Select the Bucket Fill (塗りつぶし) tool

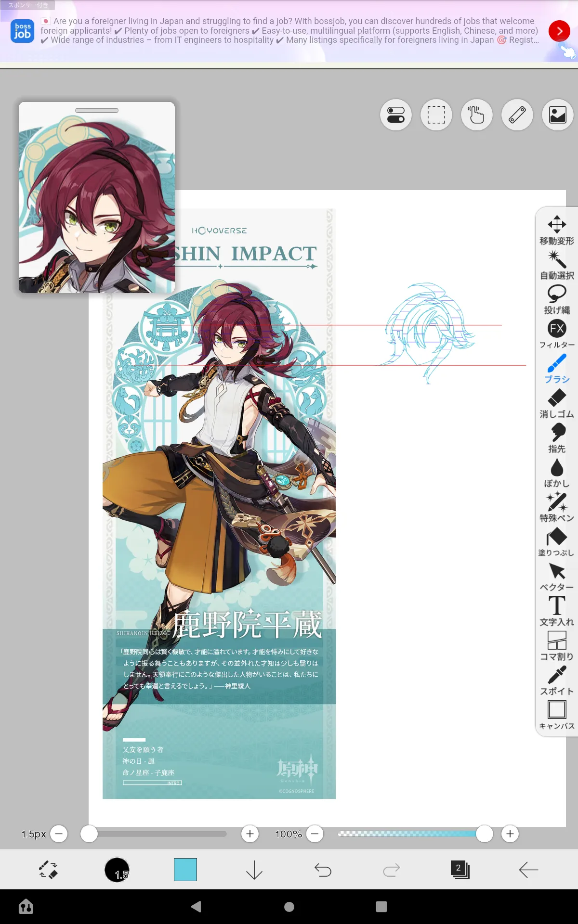(x=557, y=542)
